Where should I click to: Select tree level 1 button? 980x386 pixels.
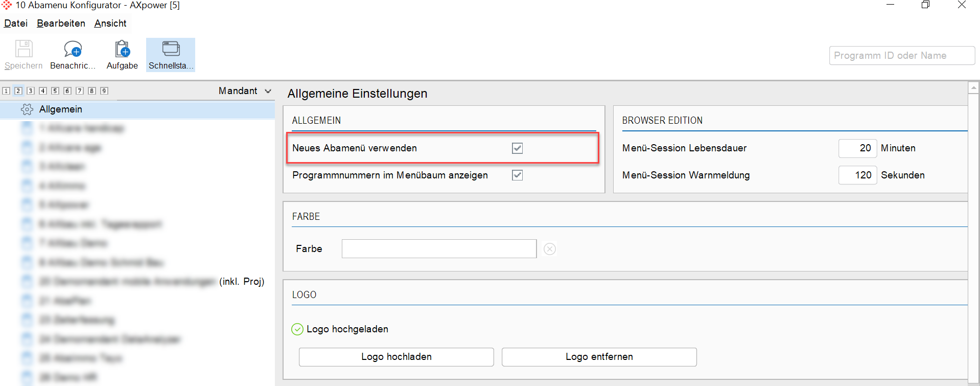(6, 91)
